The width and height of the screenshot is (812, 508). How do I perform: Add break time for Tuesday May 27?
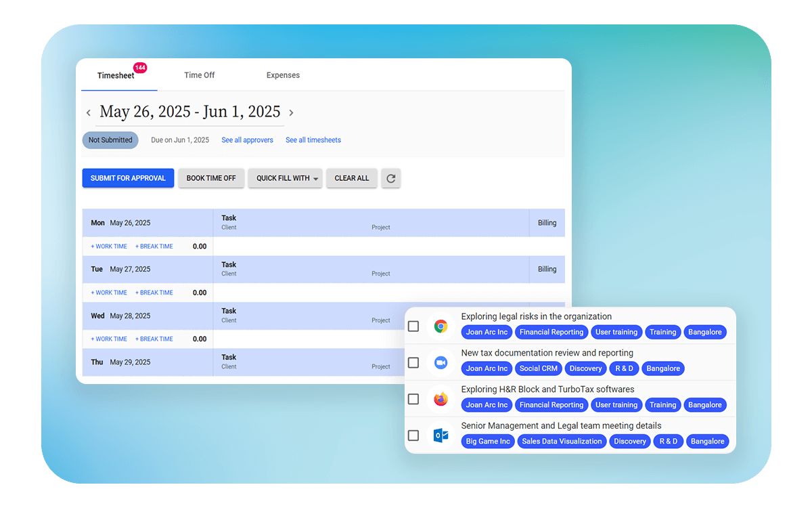[154, 293]
